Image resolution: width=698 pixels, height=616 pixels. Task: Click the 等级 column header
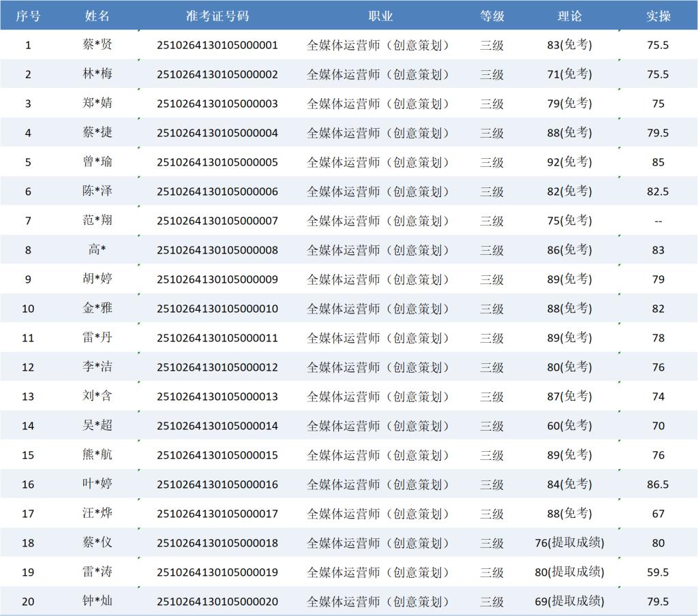click(x=491, y=16)
